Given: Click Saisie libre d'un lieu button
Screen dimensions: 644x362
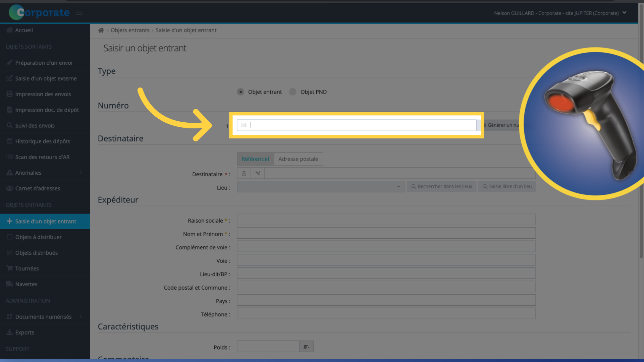Looking at the screenshot, I should click(x=507, y=186).
